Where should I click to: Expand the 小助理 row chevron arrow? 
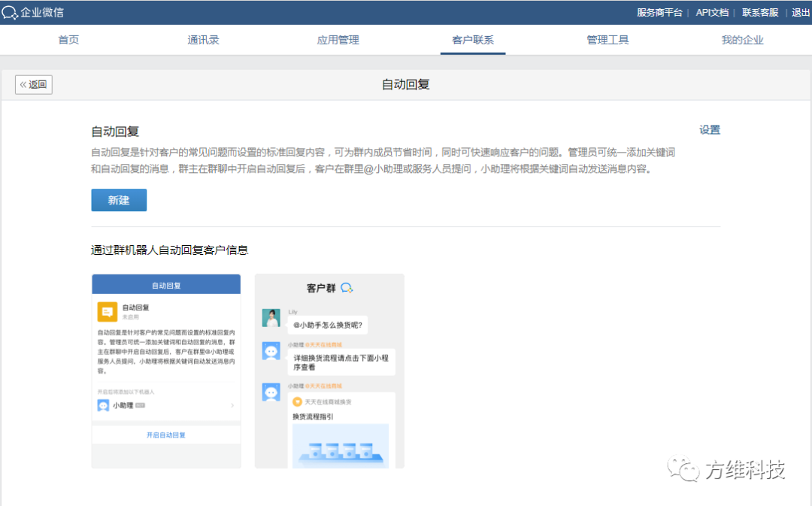pos(232,405)
